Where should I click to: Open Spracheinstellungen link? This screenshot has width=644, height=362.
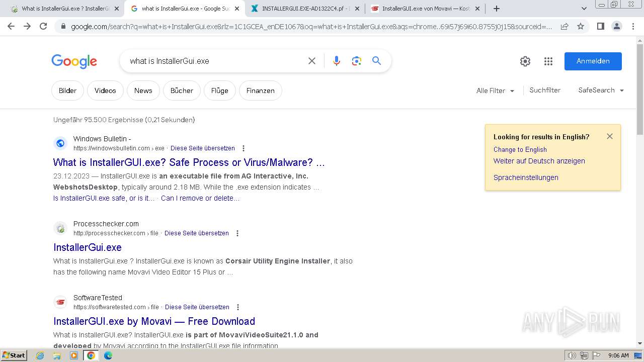point(526,177)
